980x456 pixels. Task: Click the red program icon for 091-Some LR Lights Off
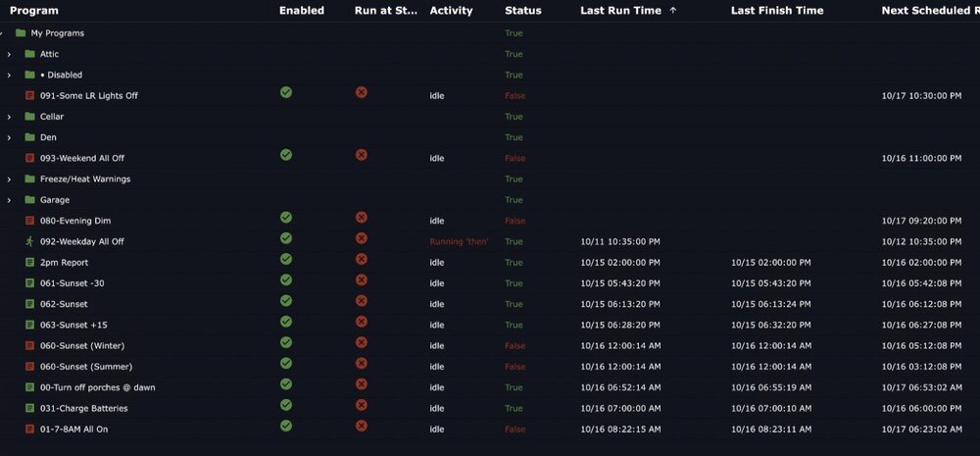pos(29,96)
